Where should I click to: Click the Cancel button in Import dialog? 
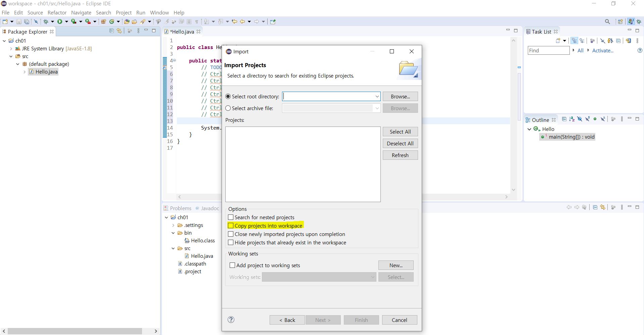(400, 320)
